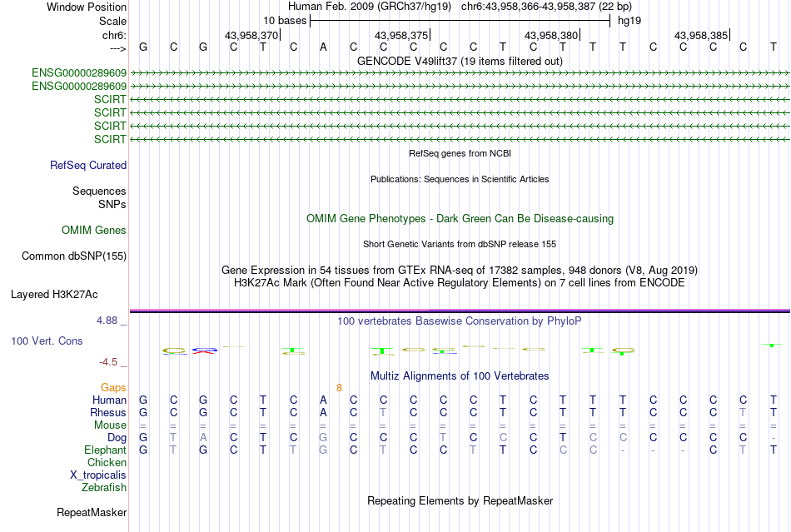Click the 43,958,380 position marker
This screenshot has width=791, height=532.
(x=551, y=35)
